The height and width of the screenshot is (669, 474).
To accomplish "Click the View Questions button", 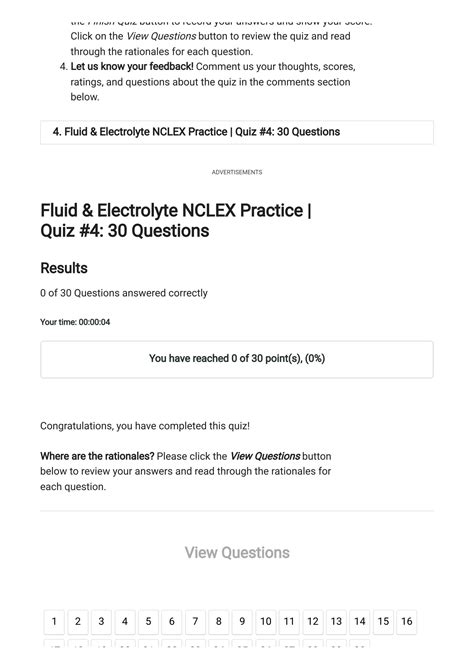I will tap(237, 553).
